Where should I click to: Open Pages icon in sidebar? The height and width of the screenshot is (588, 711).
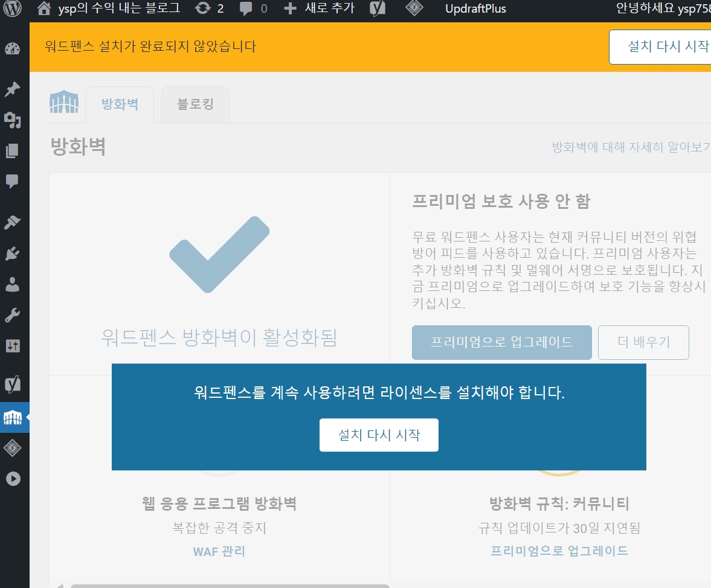[x=13, y=151]
